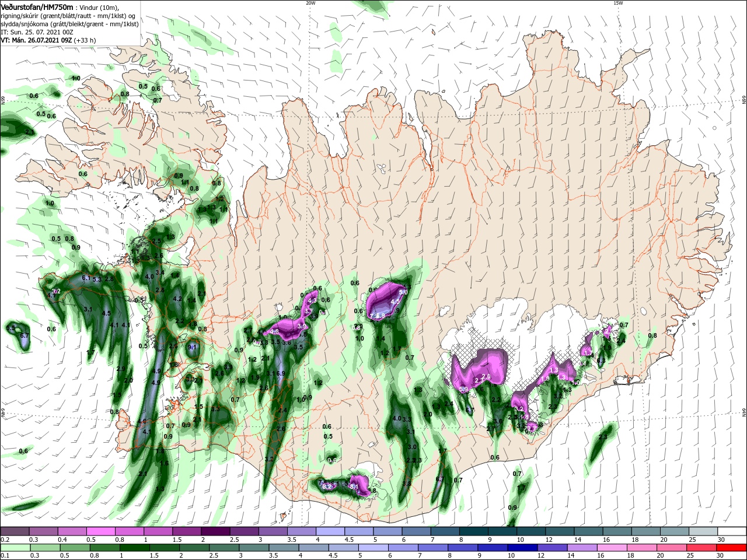Click the 9.1 precipitation value on the map
The width and height of the screenshot is (747, 560).
[192, 347]
